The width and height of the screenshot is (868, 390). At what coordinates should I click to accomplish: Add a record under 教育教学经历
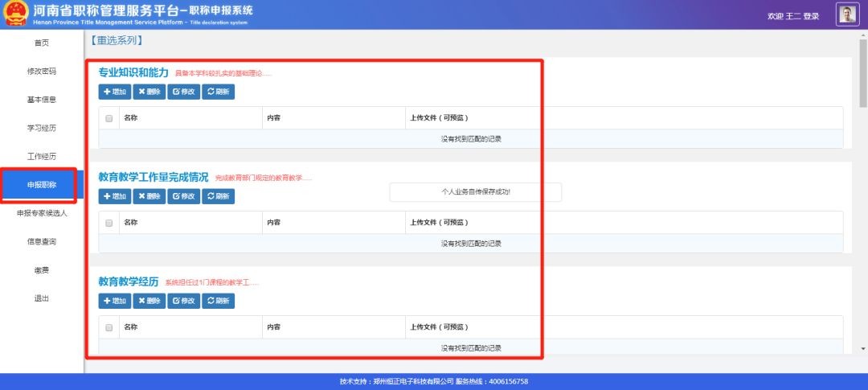pos(115,301)
